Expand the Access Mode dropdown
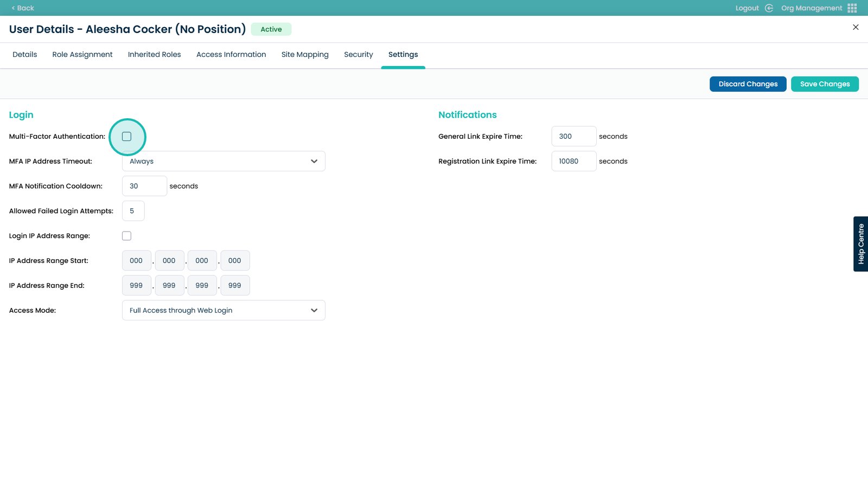 coord(224,310)
